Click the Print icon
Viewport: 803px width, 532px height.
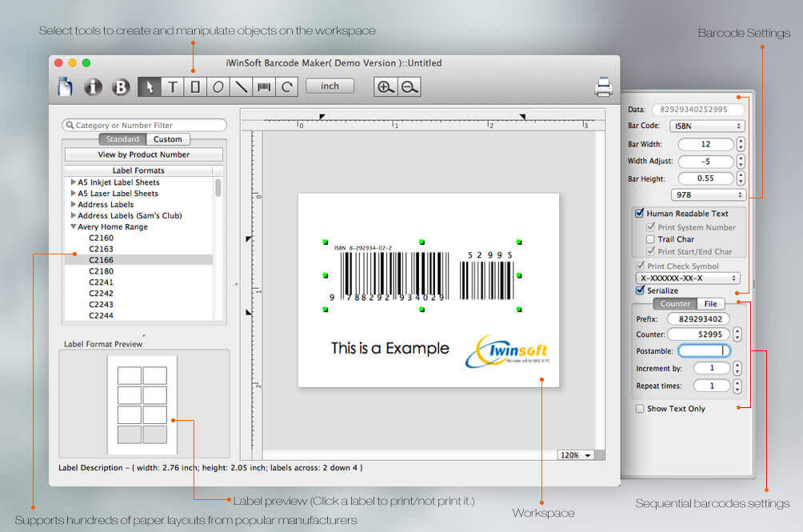coord(603,86)
